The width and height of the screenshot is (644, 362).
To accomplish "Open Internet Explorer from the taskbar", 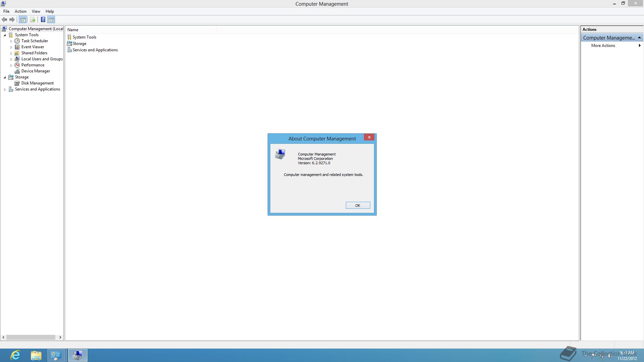I will click(x=15, y=355).
